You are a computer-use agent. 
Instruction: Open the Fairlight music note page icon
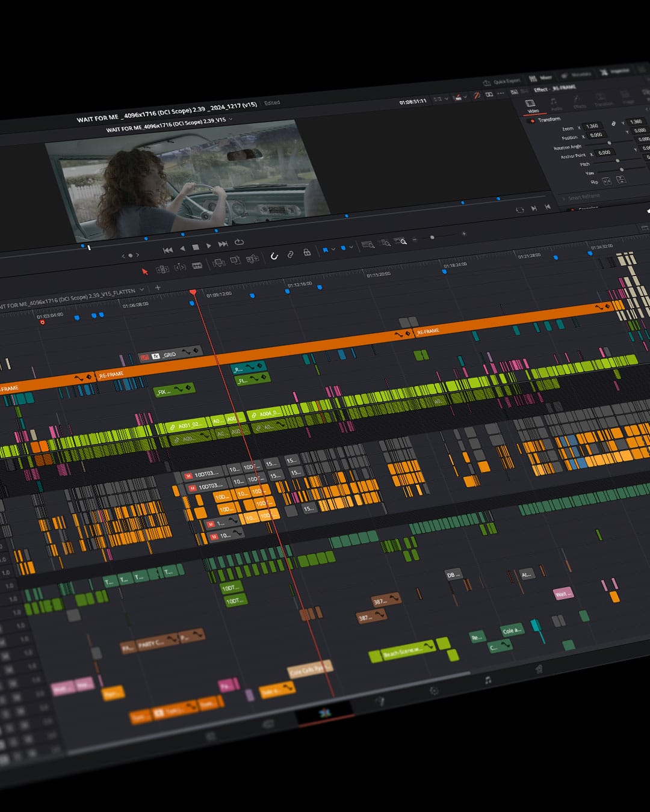click(x=488, y=680)
